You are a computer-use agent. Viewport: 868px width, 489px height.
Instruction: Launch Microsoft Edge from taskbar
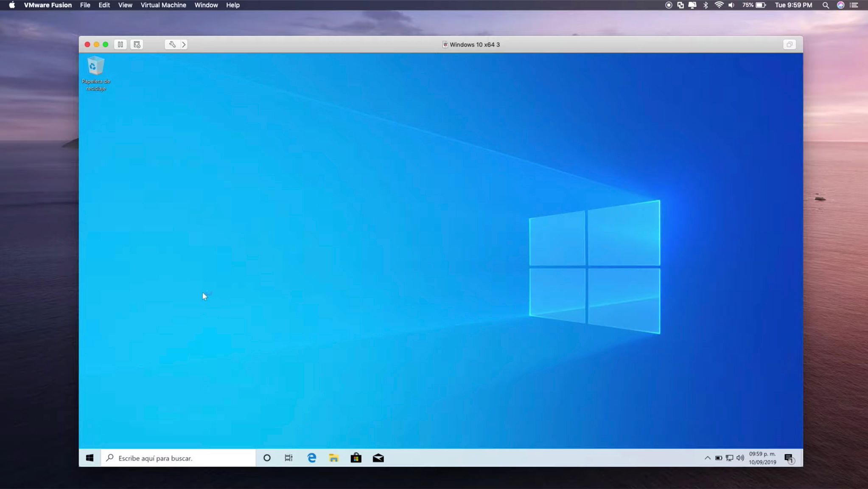coord(312,458)
